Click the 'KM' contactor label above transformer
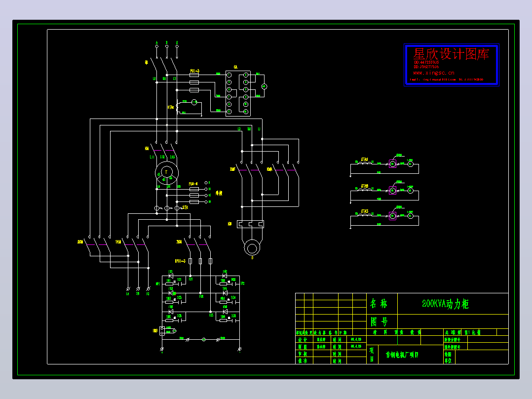 click(147, 149)
